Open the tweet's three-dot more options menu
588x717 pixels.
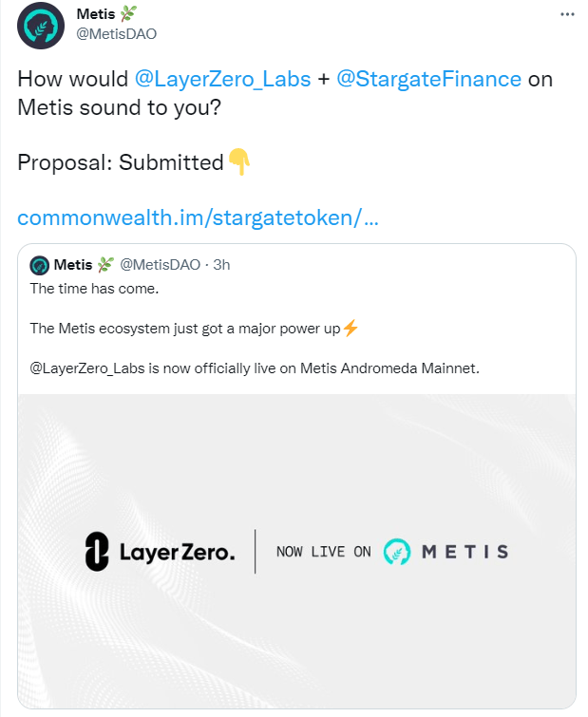pos(567,15)
